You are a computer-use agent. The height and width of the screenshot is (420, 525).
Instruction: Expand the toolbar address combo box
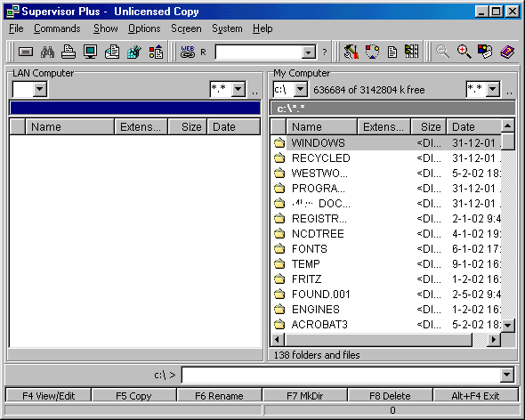coord(308,52)
